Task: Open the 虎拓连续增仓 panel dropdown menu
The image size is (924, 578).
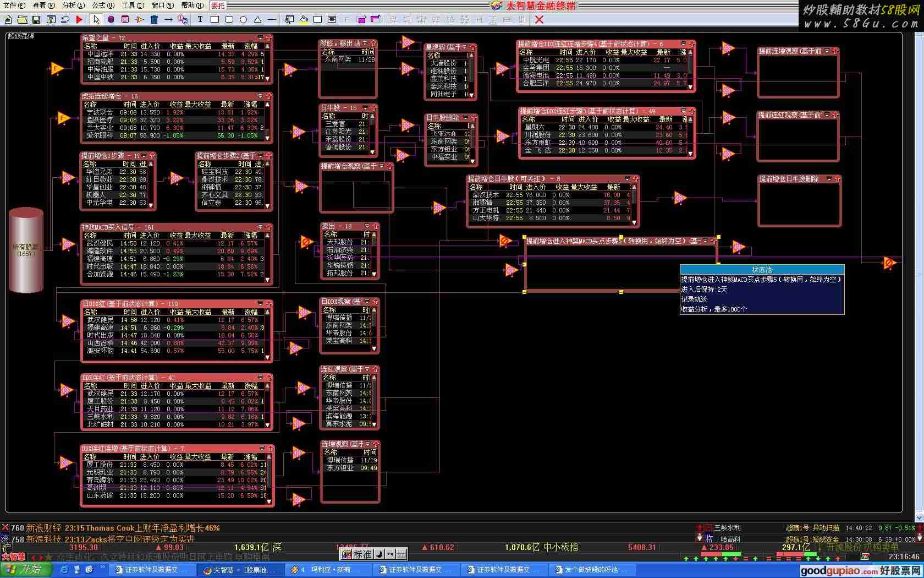Action: [260, 96]
